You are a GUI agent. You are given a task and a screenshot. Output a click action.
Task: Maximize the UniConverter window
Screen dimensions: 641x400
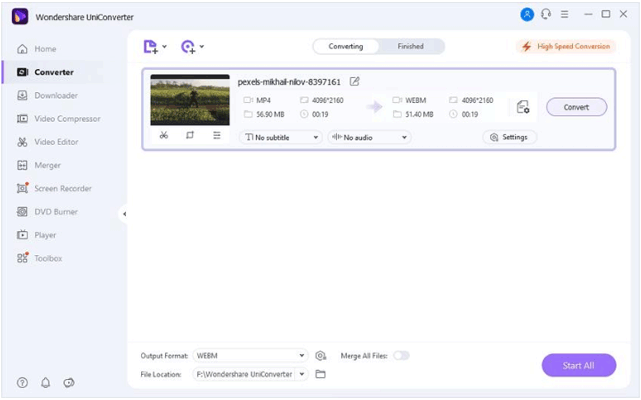tap(606, 14)
